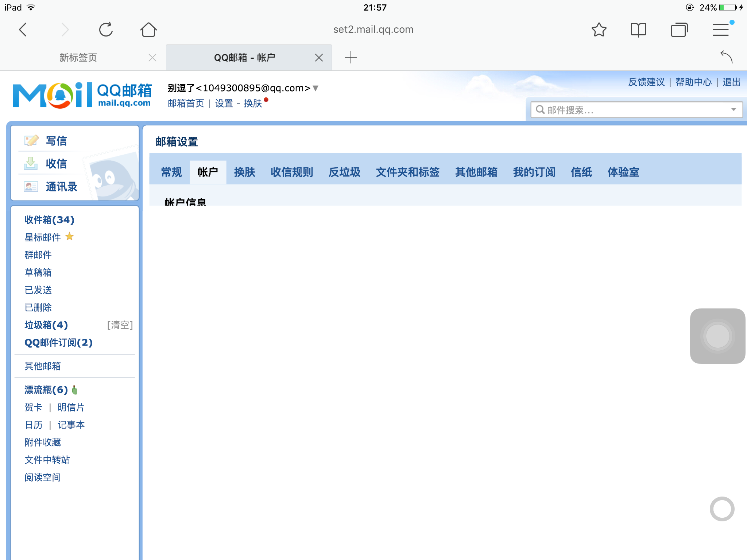Close the QQ邮箱 - 帐户 tab
Image resolution: width=747 pixels, height=560 pixels.
[x=319, y=58]
